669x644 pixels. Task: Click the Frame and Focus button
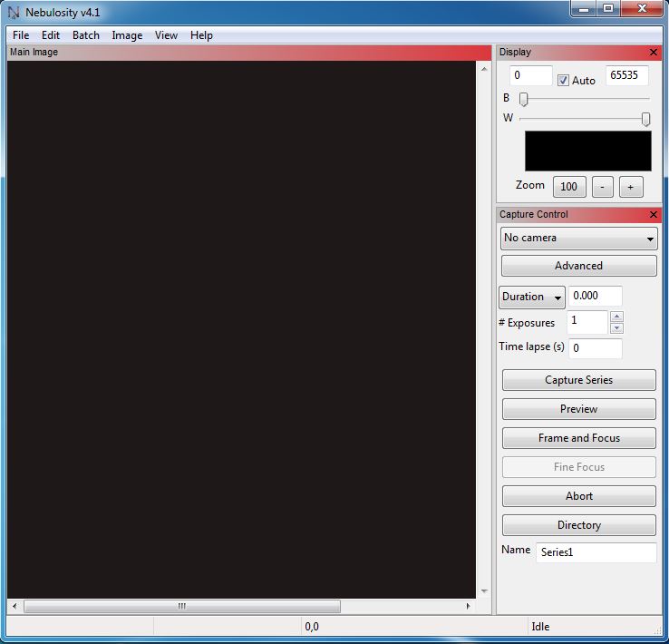coord(579,438)
